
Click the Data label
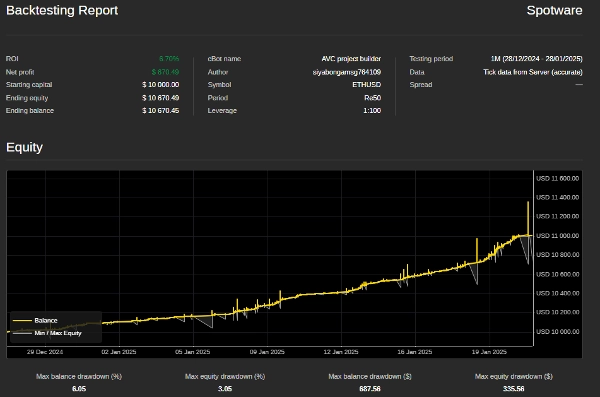[417, 72]
